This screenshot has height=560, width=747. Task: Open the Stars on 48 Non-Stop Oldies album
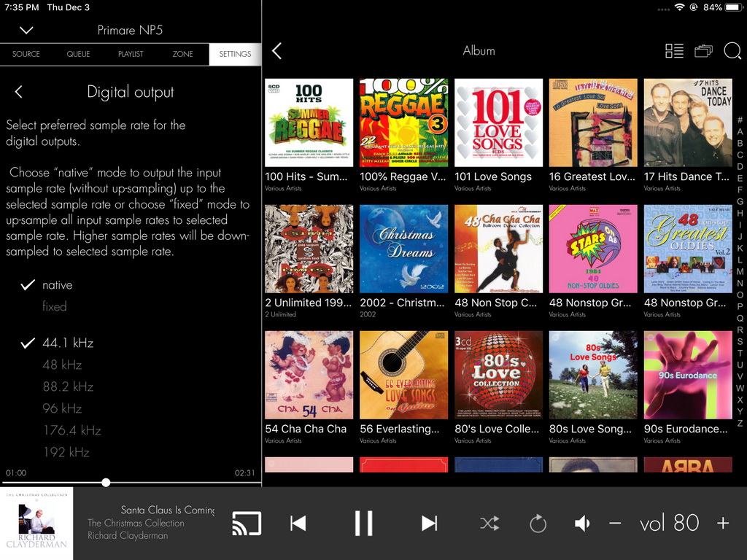pyautogui.click(x=593, y=249)
